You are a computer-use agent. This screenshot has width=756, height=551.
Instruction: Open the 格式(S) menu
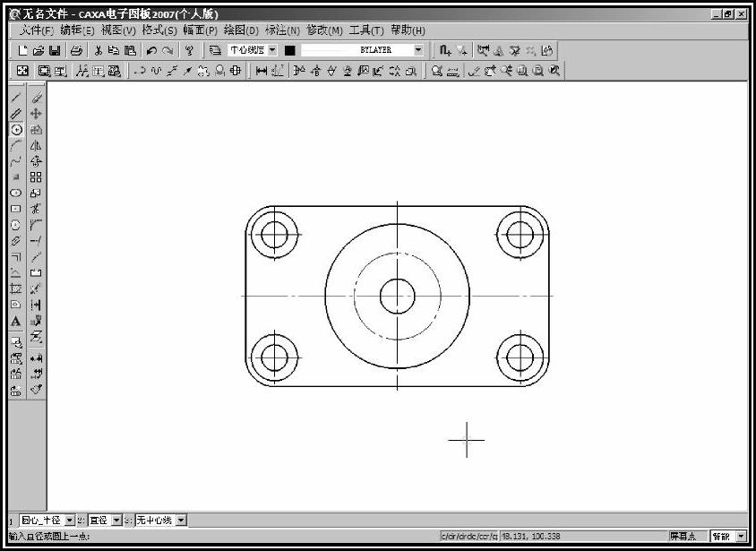[159, 30]
